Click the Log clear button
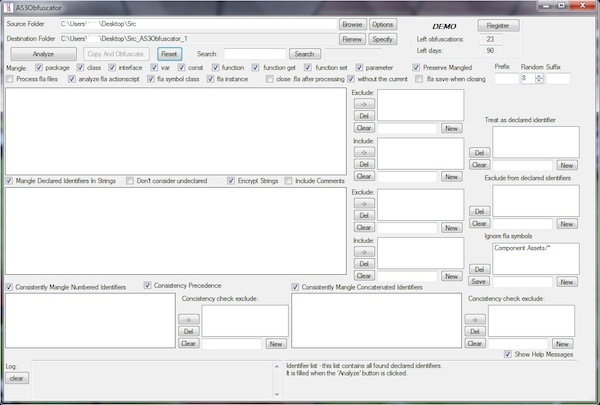600x405 pixels. [17, 378]
